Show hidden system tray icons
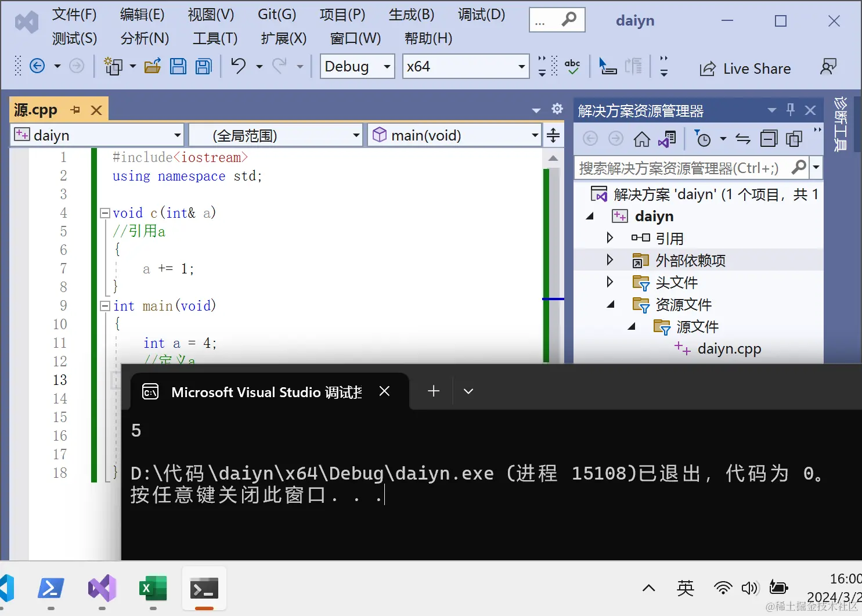 (x=649, y=588)
